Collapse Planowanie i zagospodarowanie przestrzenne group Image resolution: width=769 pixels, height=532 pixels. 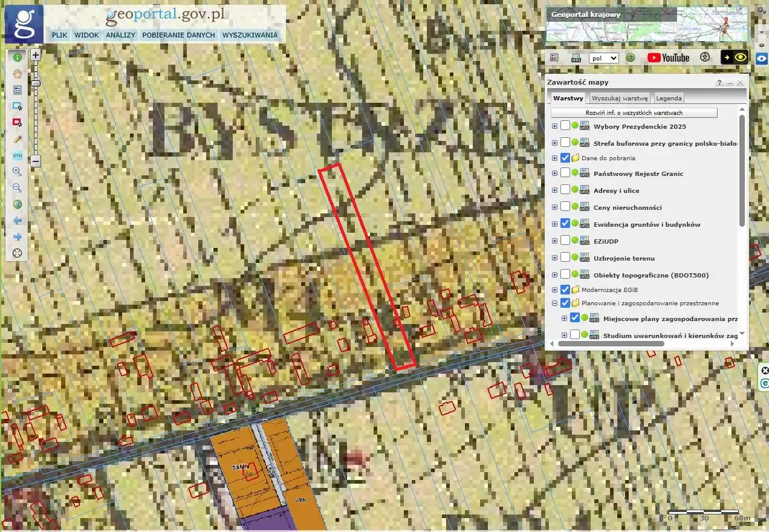click(x=554, y=303)
